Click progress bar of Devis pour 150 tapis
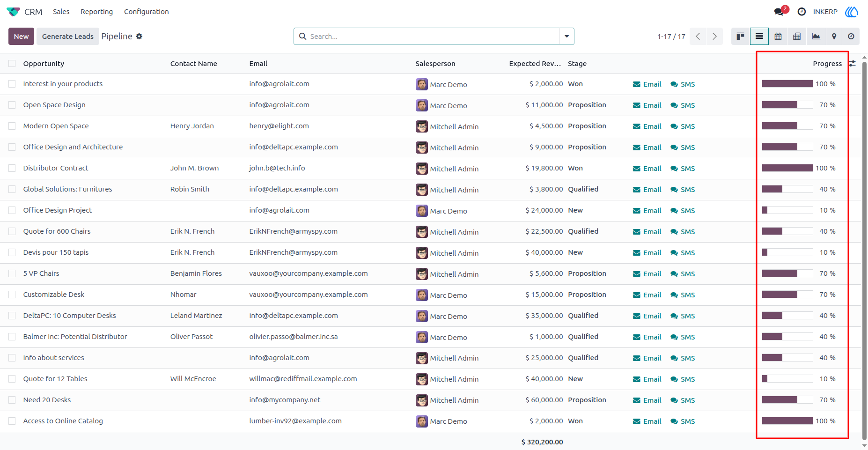868x450 pixels. click(x=787, y=252)
